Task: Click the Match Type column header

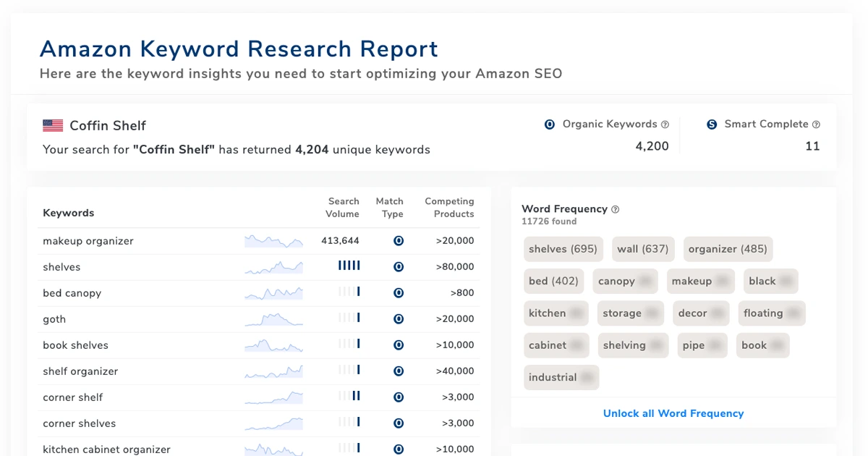Action: tap(390, 208)
